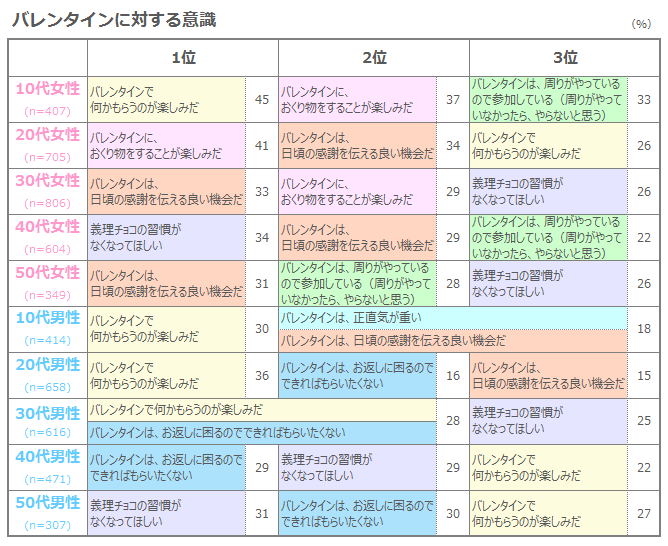668x546 pixels.
Task: Click value 41 in 20代女性 row
Action: pyautogui.click(x=262, y=146)
